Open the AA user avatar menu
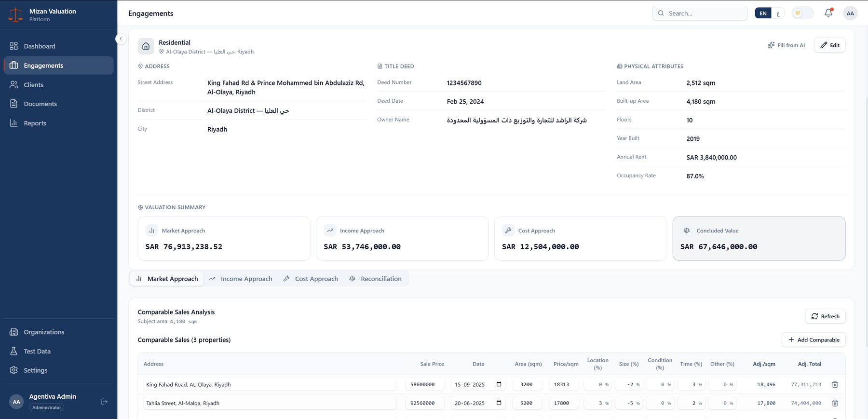Screen dimensions: 868x419 tap(850, 13)
